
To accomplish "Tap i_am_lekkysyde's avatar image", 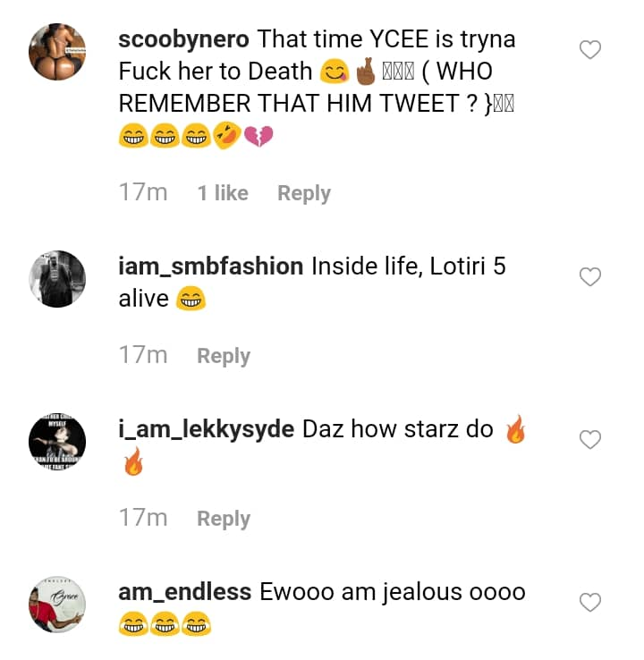I will [58, 442].
